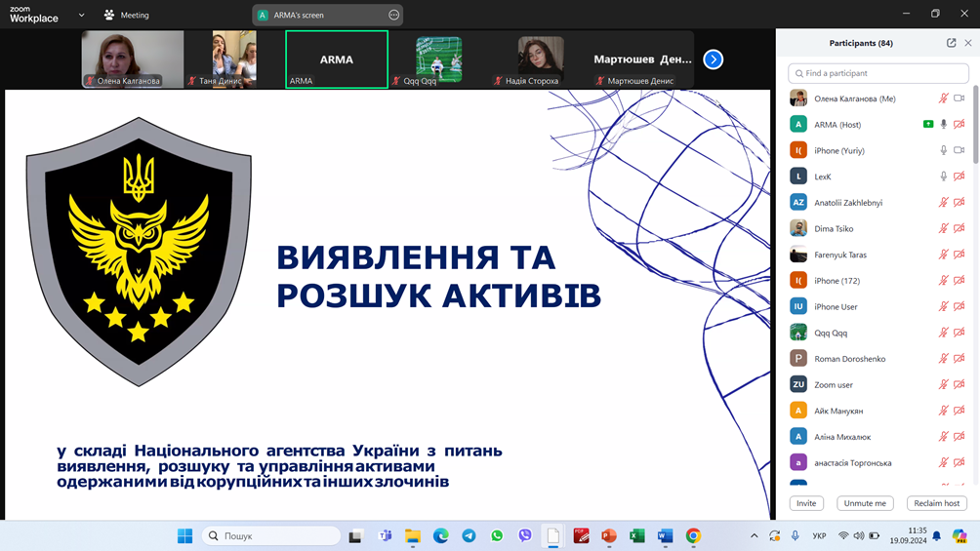The image size is (980, 551).
Task: Open clock showing 11:35
Action: [x=918, y=531]
